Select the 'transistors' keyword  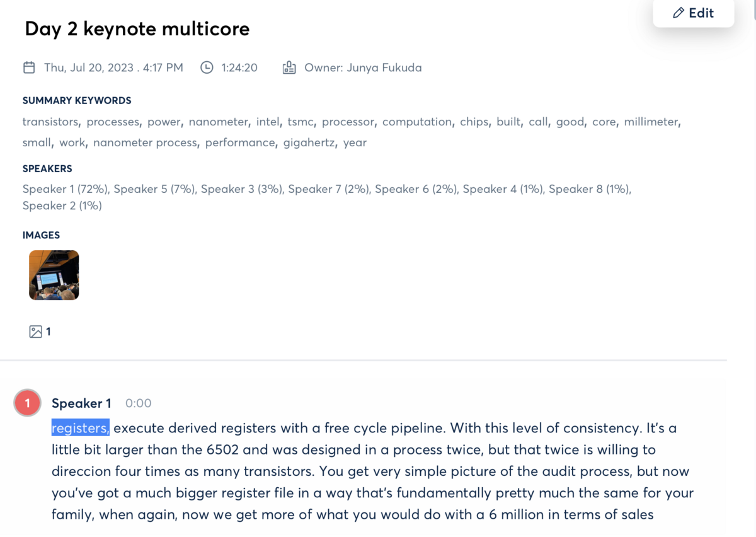coord(51,122)
